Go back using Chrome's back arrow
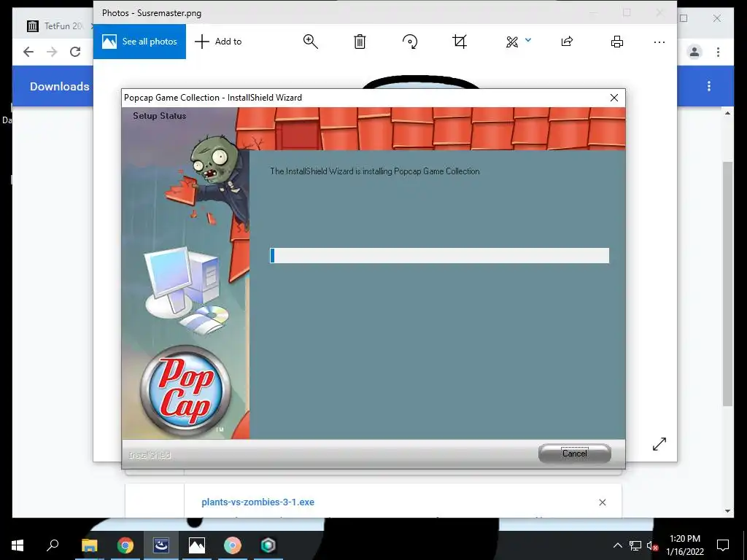The height and width of the screenshot is (560, 747). [28, 52]
